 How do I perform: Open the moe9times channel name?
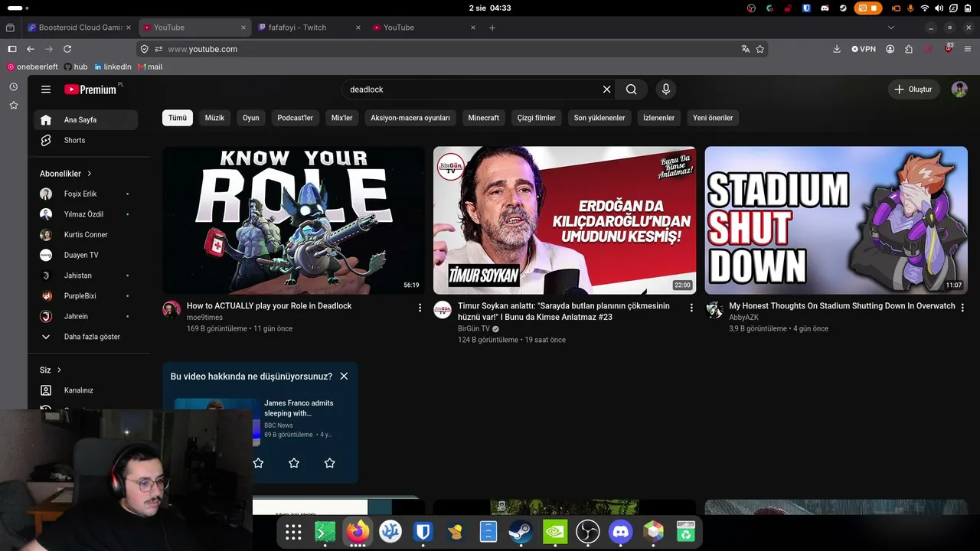coord(204,318)
